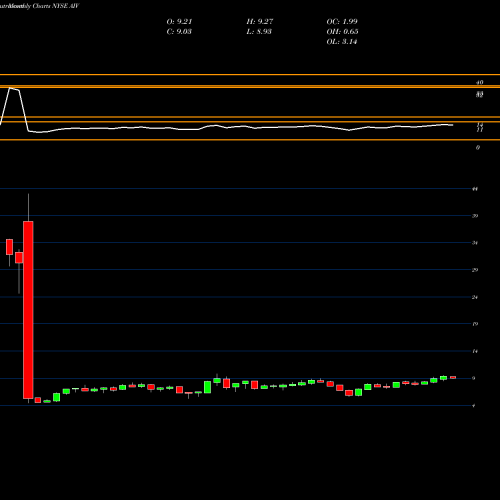This screenshot has width=500, height=500.
Task: Click the peak of the white indicator line
Action: pyautogui.click(x=10, y=88)
